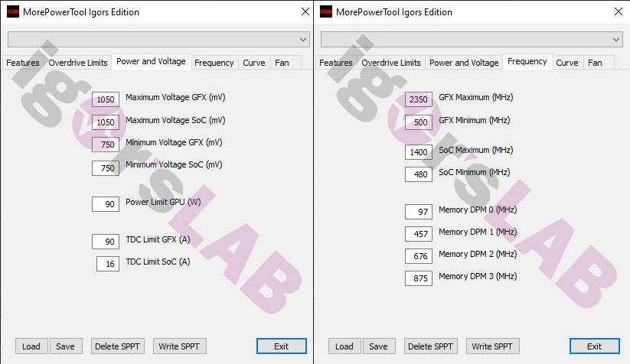Focus the Memory DPM 2 field
The width and height of the screenshot is (630, 364).
pos(419,256)
